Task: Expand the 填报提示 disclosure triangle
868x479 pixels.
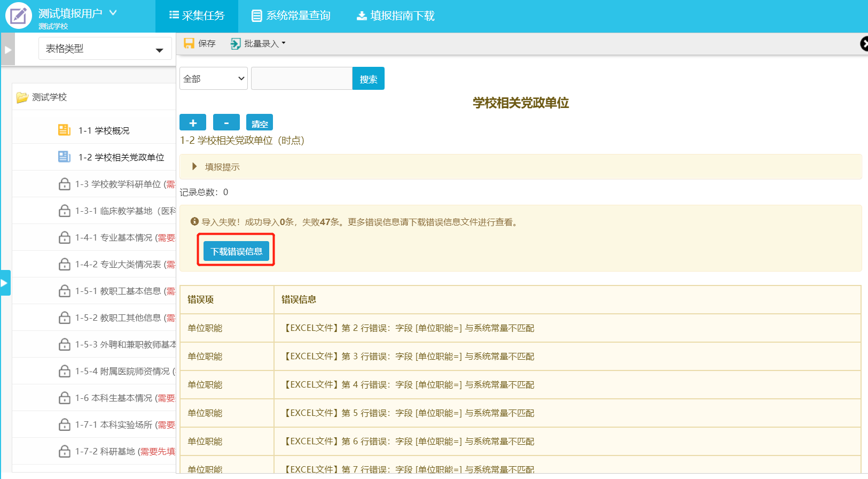Action: pyautogui.click(x=194, y=167)
